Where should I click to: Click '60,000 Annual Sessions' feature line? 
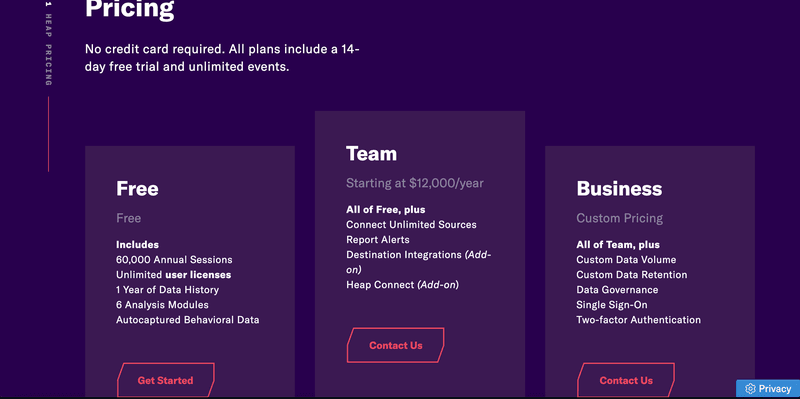174,260
